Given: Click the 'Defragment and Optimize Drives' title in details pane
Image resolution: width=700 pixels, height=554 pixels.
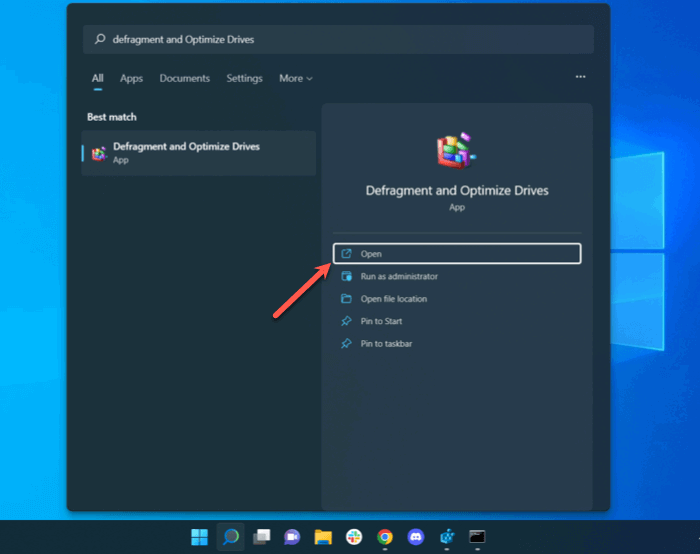Looking at the screenshot, I should (x=457, y=191).
